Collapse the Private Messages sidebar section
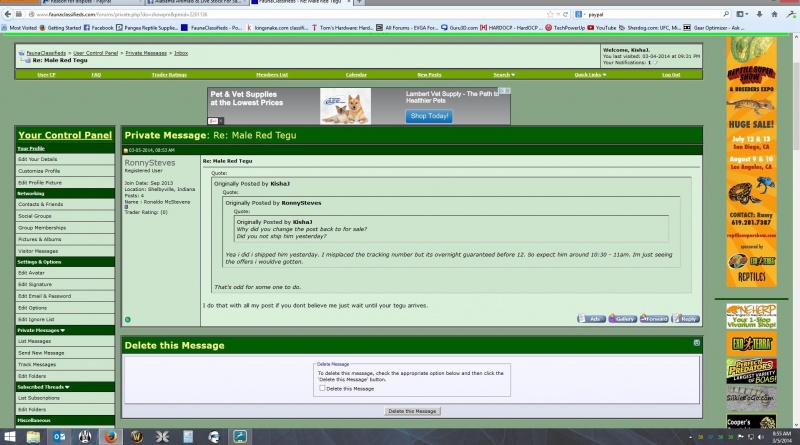 [x=63, y=330]
